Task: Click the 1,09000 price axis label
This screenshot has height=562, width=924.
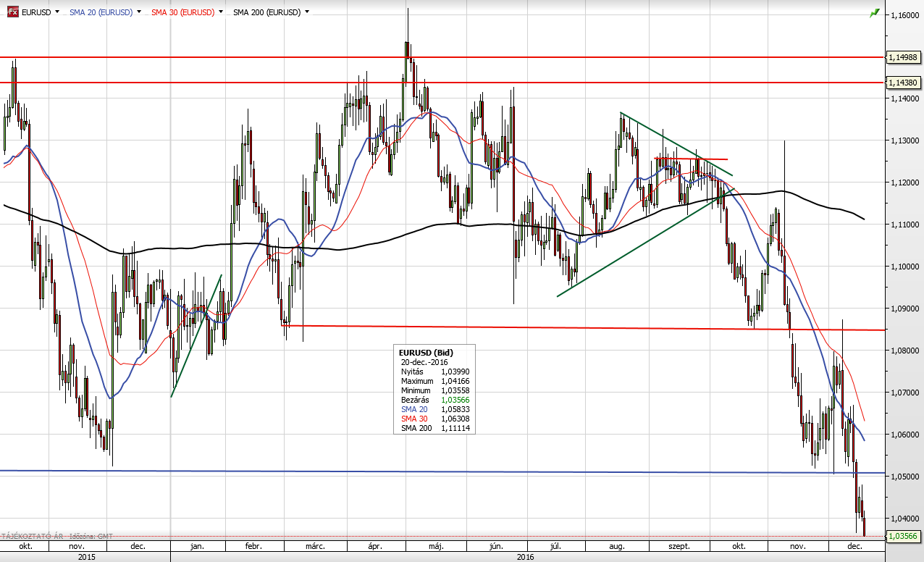Action: [904, 309]
